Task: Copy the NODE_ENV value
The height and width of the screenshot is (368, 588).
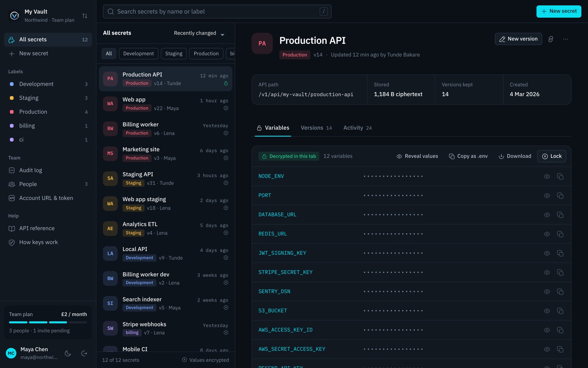Action: (560, 176)
